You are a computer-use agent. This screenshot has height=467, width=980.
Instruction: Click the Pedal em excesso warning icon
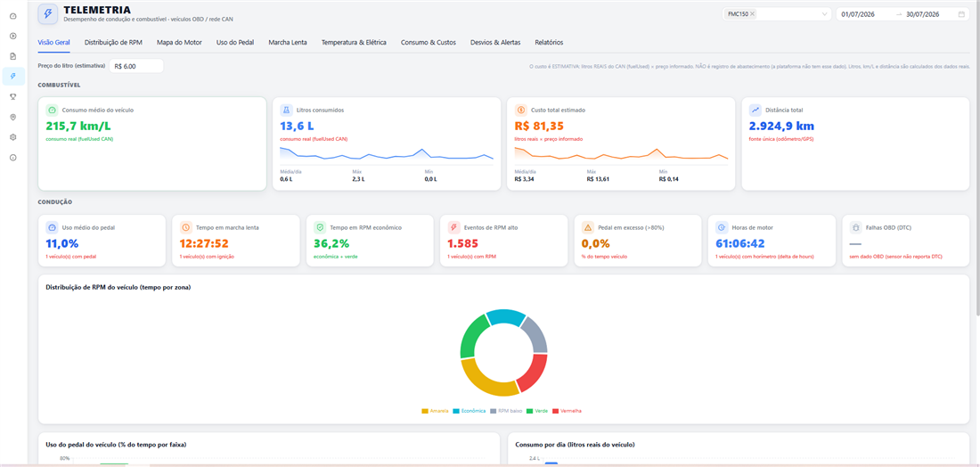588,227
